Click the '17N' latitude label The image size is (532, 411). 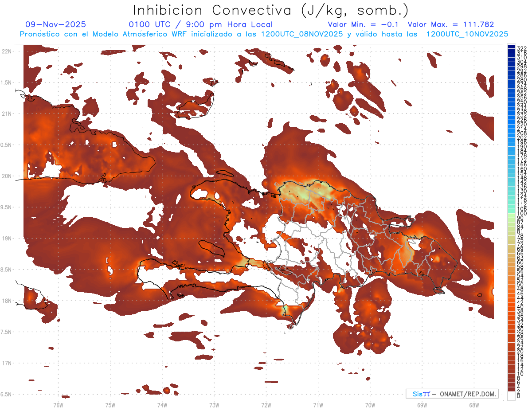coord(7,363)
